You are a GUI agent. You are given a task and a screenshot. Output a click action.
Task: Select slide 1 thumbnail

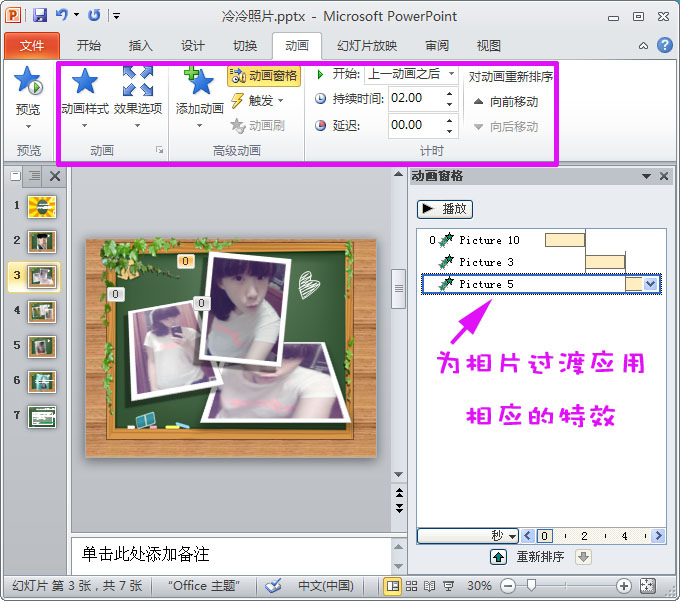(x=42, y=206)
